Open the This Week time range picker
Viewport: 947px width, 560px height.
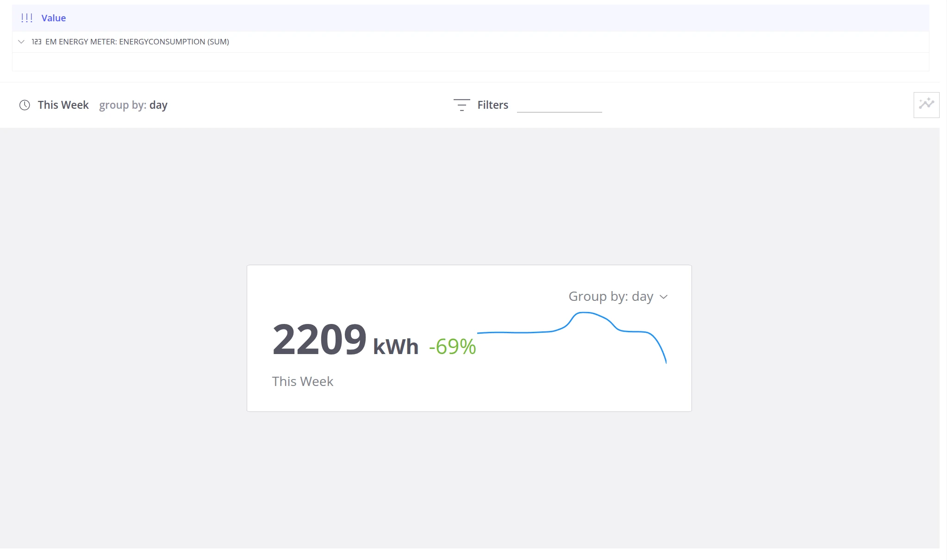tap(63, 105)
